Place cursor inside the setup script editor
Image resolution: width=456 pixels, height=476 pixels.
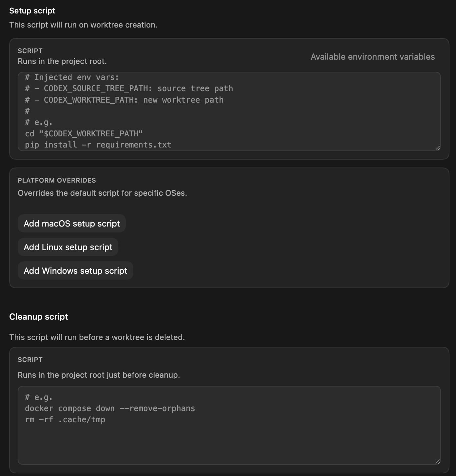coord(229,111)
